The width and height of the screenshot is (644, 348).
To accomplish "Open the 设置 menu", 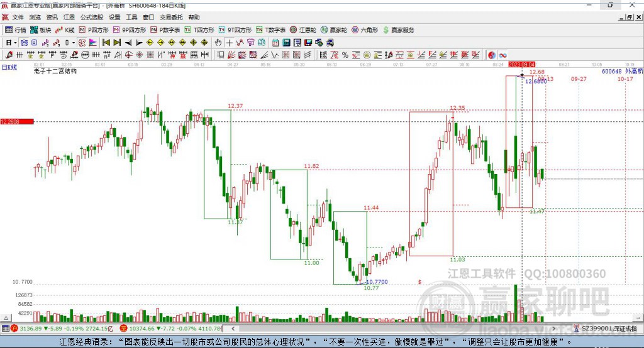I will tap(114, 17).
